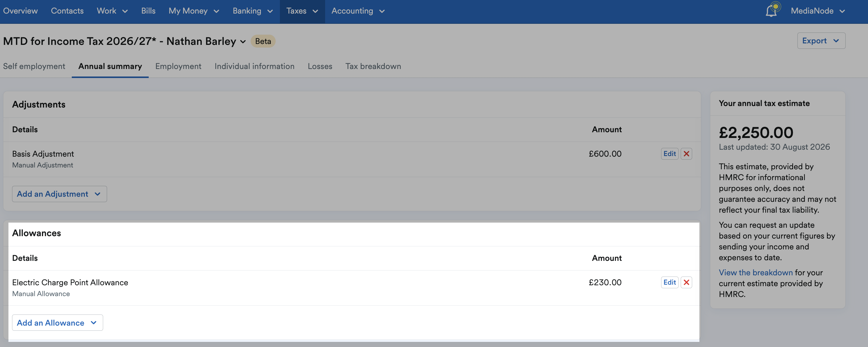Open the tax year and person switcher chevron
The height and width of the screenshot is (347, 868).
(243, 42)
